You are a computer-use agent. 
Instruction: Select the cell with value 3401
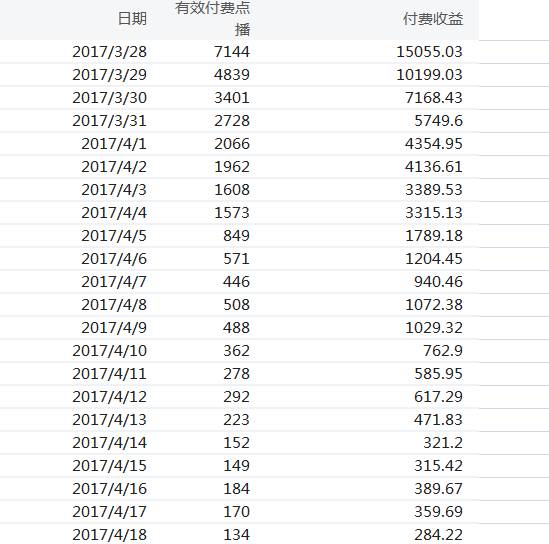click(232, 98)
